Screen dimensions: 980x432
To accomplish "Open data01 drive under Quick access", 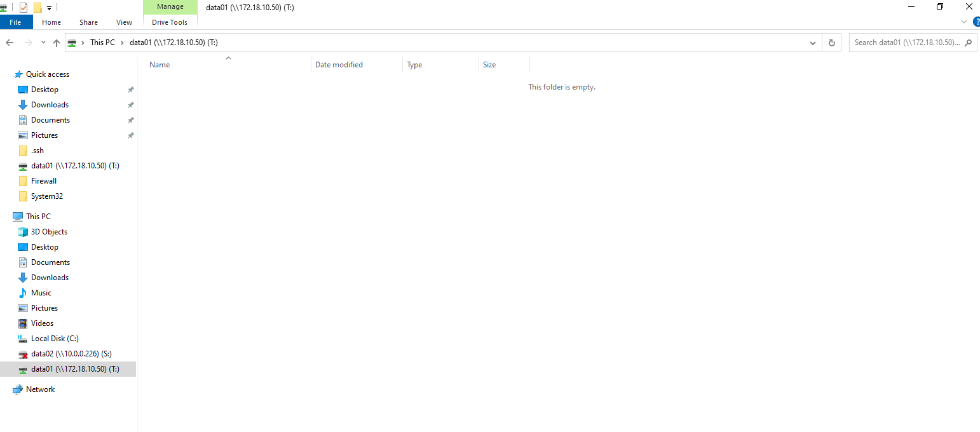I will [x=75, y=166].
